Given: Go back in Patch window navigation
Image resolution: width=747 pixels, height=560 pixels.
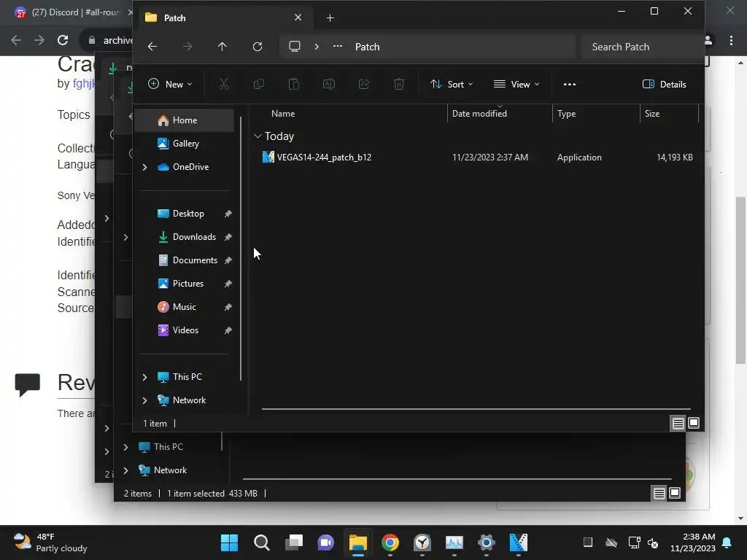Looking at the screenshot, I should point(152,47).
